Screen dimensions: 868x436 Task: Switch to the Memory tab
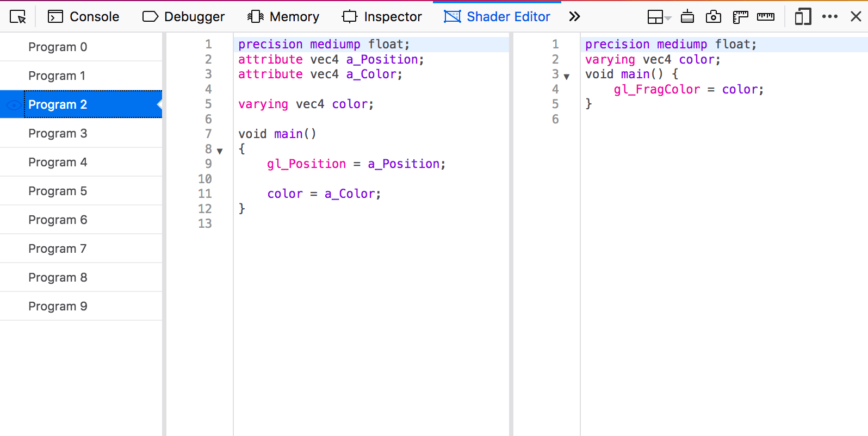(283, 17)
